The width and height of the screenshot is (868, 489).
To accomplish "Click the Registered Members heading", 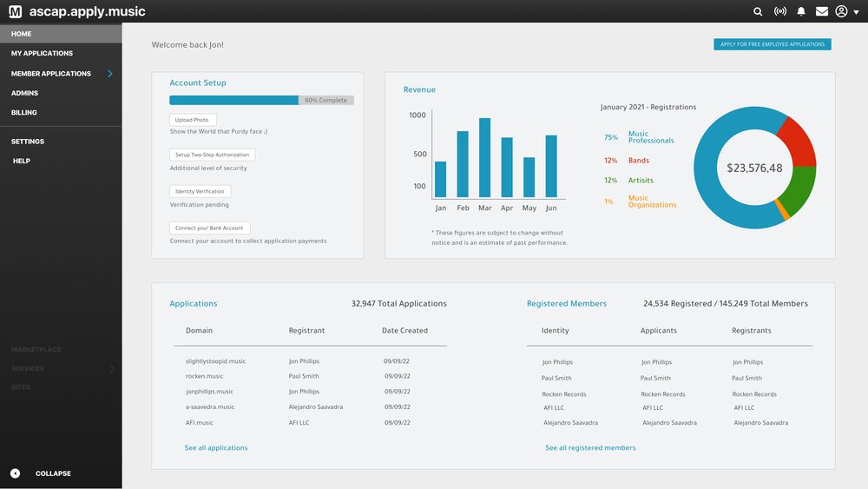I will pyautogui.click(x=566, y=303).
